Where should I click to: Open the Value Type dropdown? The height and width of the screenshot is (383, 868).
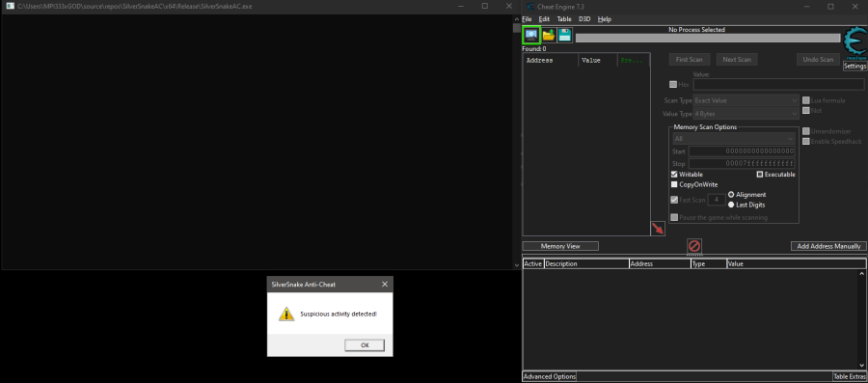click(x=746, y=114)
